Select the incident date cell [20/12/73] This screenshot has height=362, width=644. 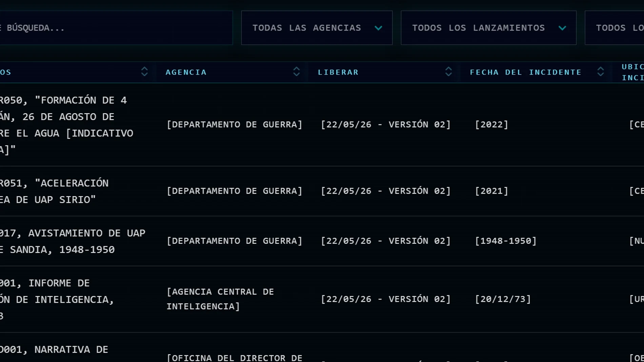click(503, 299)
